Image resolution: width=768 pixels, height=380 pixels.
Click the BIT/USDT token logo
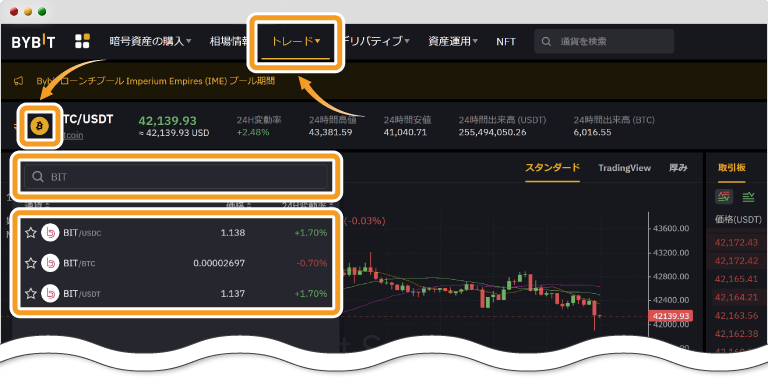[50, 294]
